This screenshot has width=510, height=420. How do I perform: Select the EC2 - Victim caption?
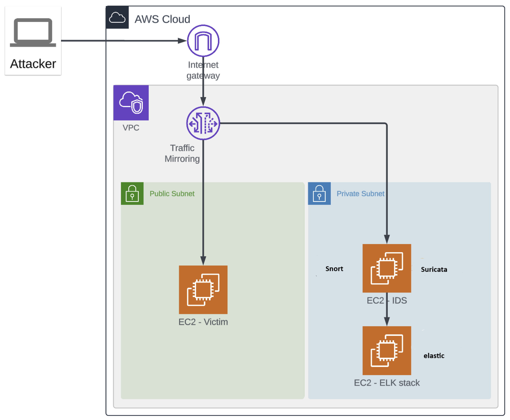tap(203, 322)
